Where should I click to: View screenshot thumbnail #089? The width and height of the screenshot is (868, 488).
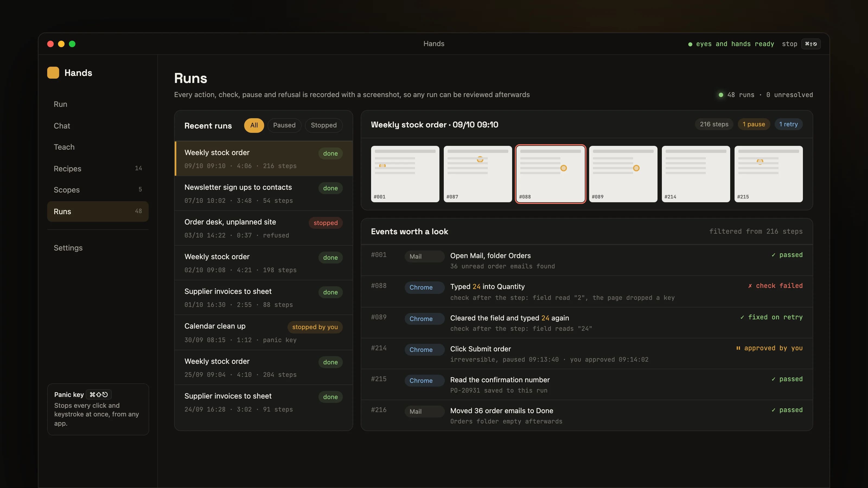[x=623, y=174]
